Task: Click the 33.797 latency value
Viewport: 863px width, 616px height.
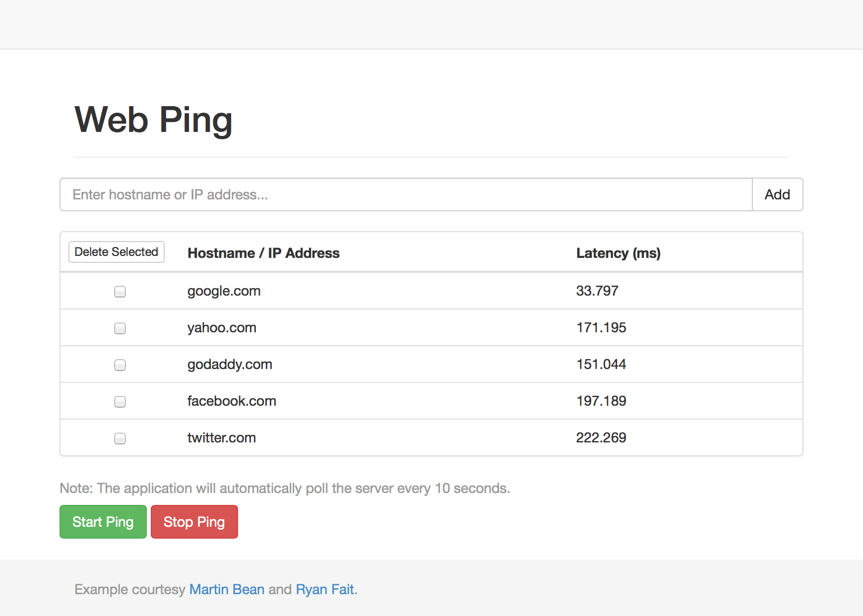Action: point(597,291)
